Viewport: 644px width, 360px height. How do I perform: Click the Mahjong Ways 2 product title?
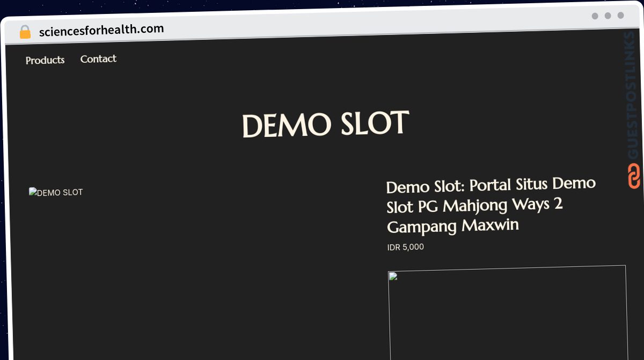pos(491,205)
